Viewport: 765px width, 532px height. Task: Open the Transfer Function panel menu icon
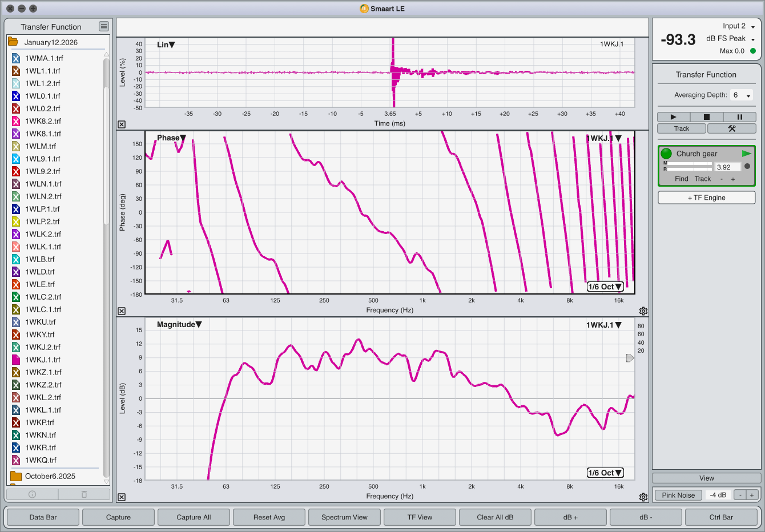pyautogui.click(x=103, y=26)
